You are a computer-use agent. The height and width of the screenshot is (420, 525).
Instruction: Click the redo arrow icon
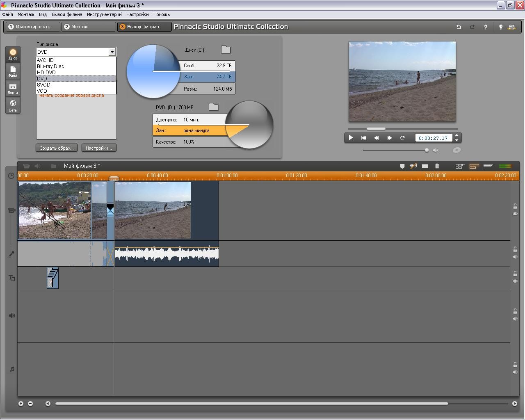tap(472, 27)
